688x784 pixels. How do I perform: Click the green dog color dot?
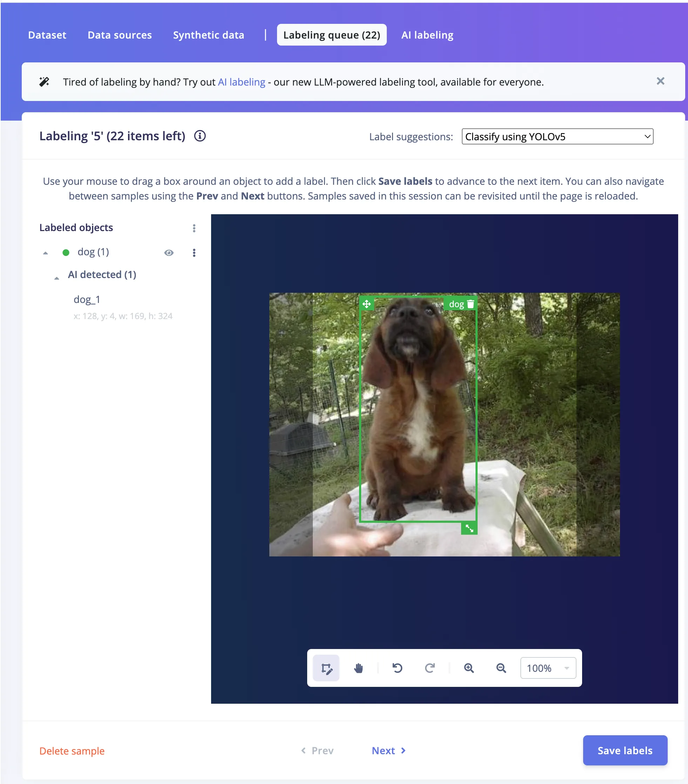[66, 252]
